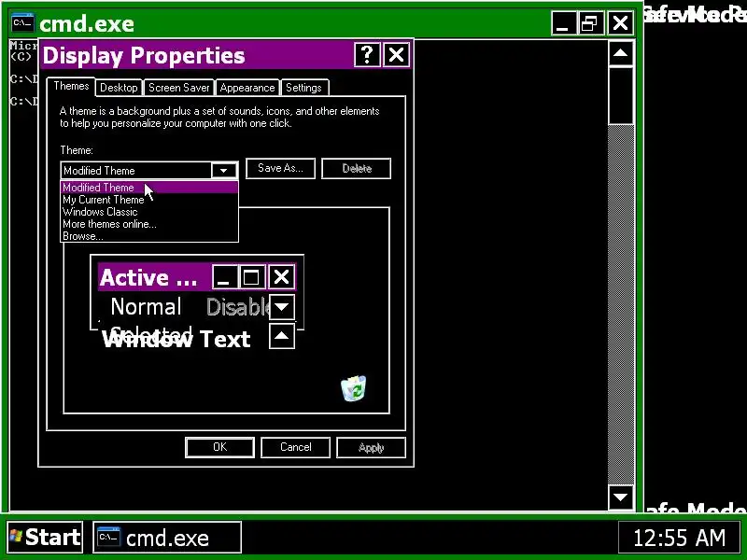Minimize the cmd.exe window
This screenshot has width=747, height=560.
click(x=563, y=22)
